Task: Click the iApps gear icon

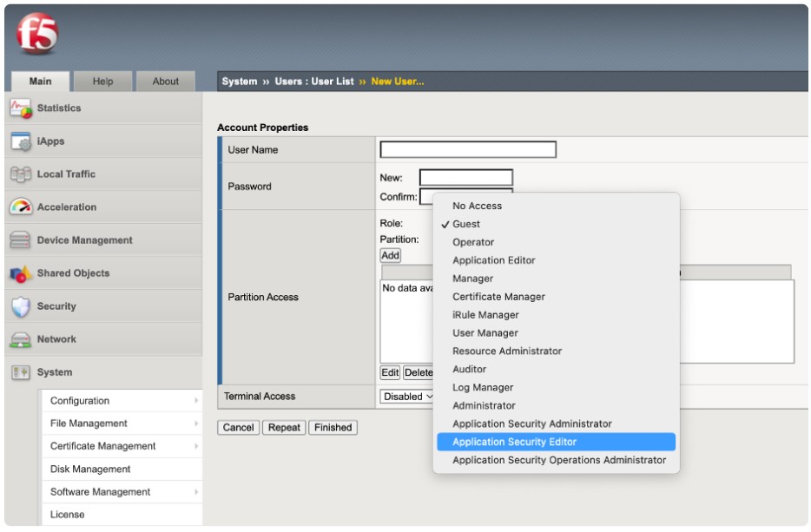Action: pyautogui.click(x=20, y=141)
